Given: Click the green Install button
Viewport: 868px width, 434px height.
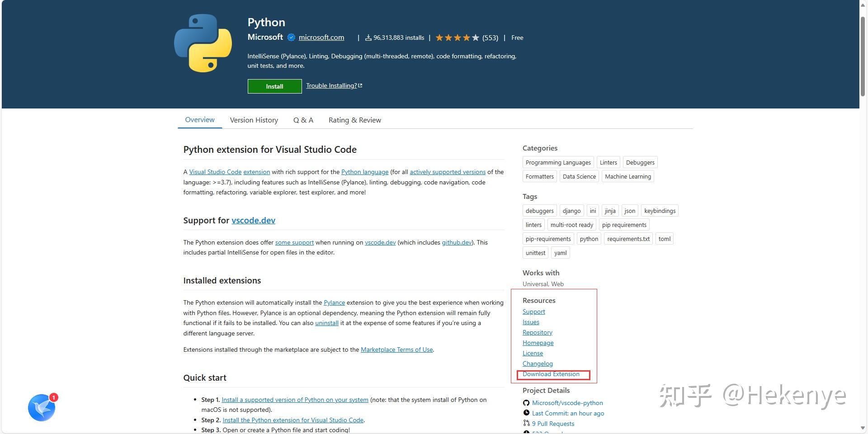Looking at the screenshot, I should [274, 86].
